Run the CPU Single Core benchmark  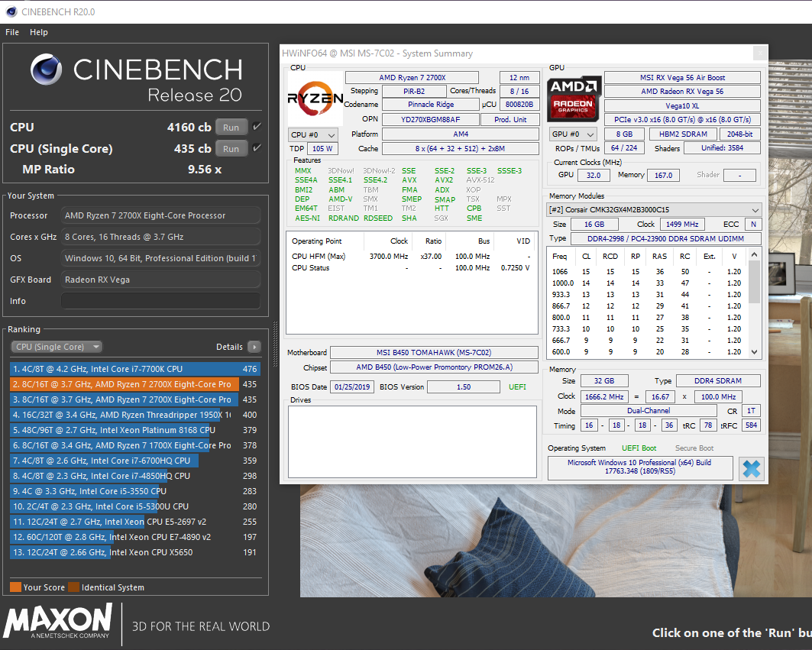click(231, 149)
